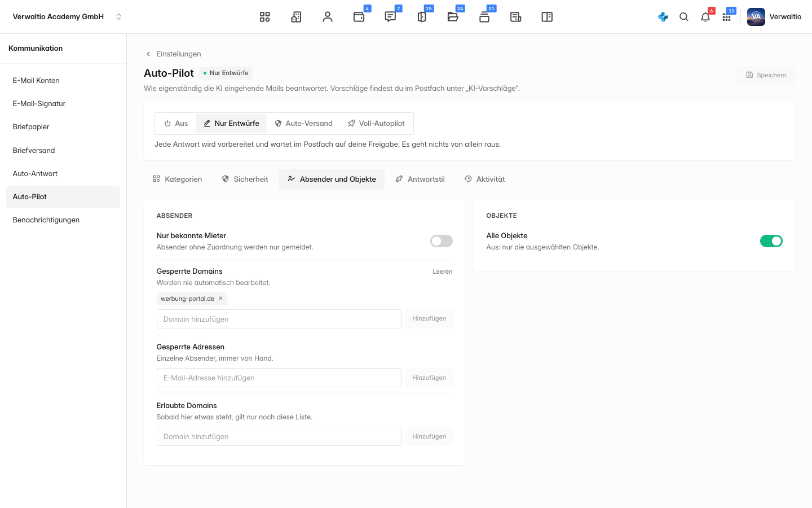Open the search magnifier icon
The image size is (812, 508).
click(684, 17)
